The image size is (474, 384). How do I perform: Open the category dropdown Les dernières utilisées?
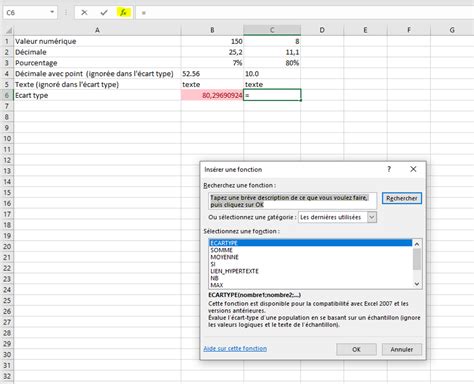click(x=337, y=217)
